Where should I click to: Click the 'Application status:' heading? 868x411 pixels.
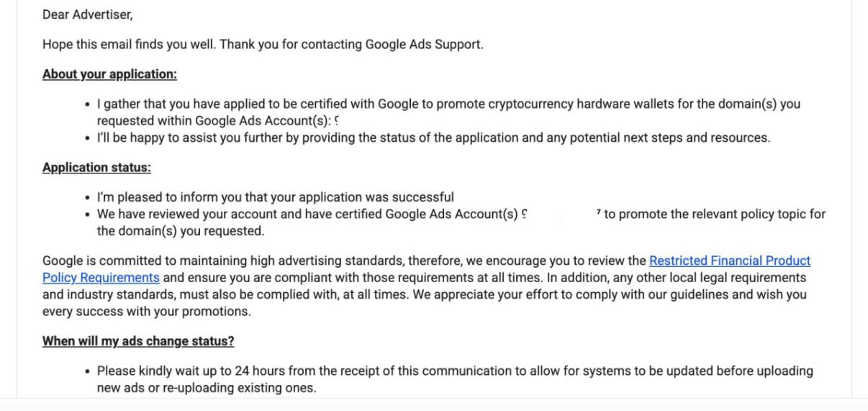pyautogui.click(x=96, y=168)
